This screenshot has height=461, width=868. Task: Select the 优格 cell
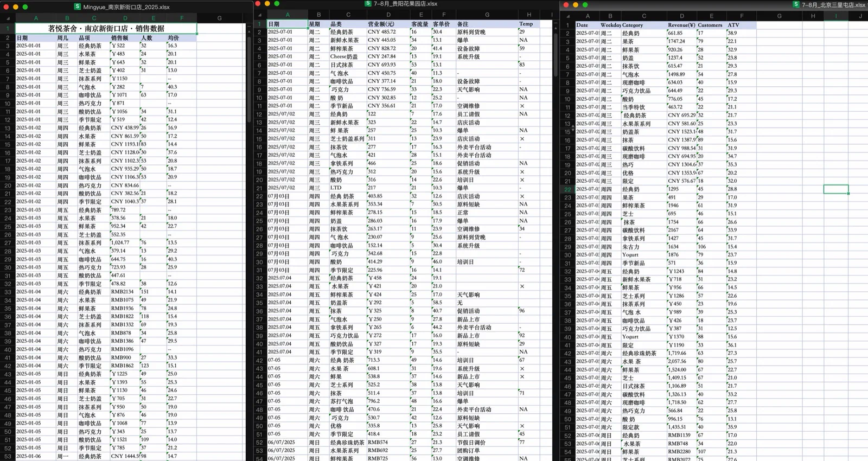pos(348,426)
